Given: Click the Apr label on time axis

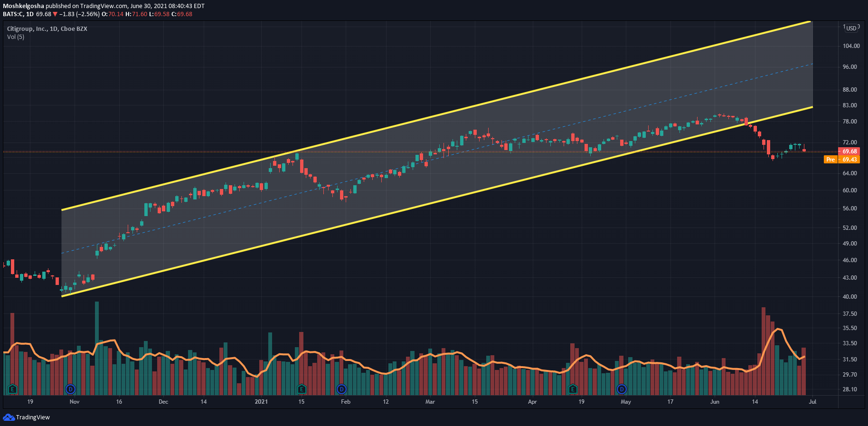Looking at the screenshot, I should 533,402.
